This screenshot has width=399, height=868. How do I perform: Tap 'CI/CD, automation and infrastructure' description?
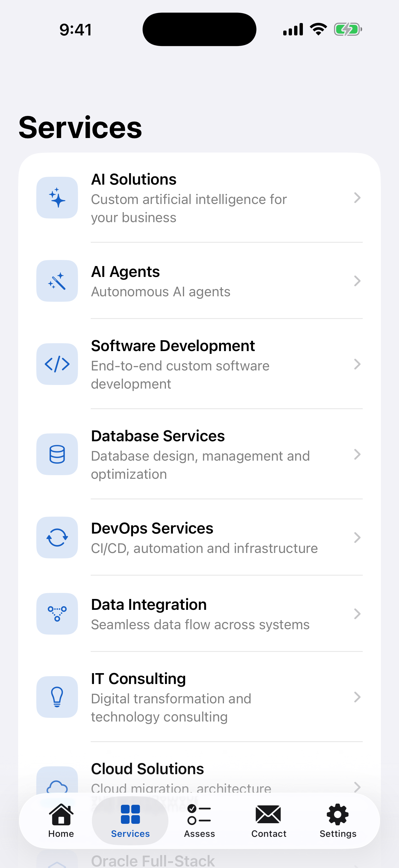[204, 548]
